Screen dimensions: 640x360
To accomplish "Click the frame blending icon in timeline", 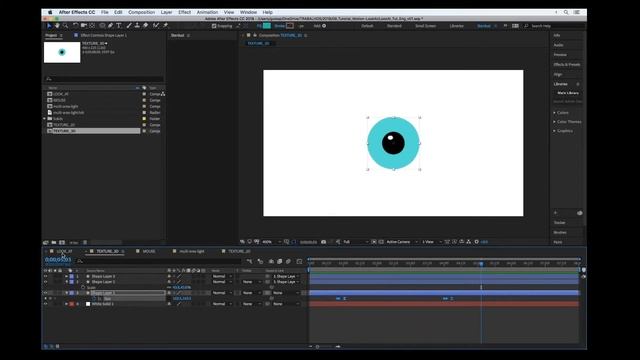I will coord(280,261).
